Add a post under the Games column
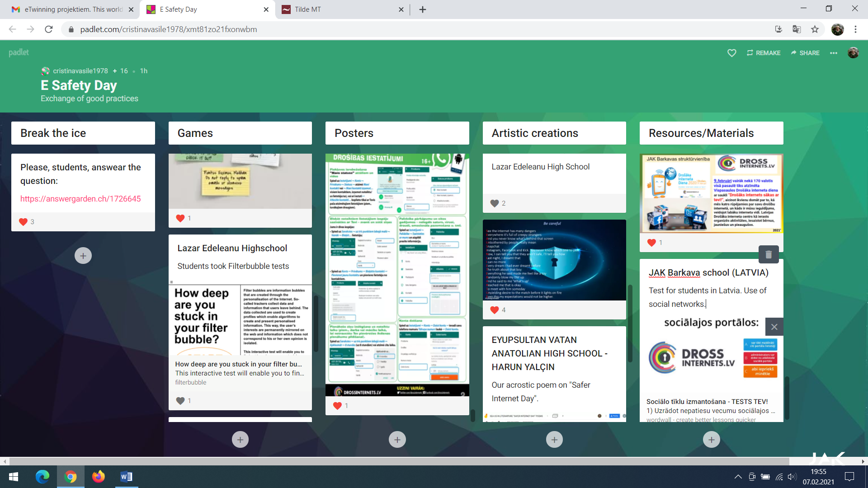This screenshot has width=868, height=488. pyautogui.click(x=240, y=440)
